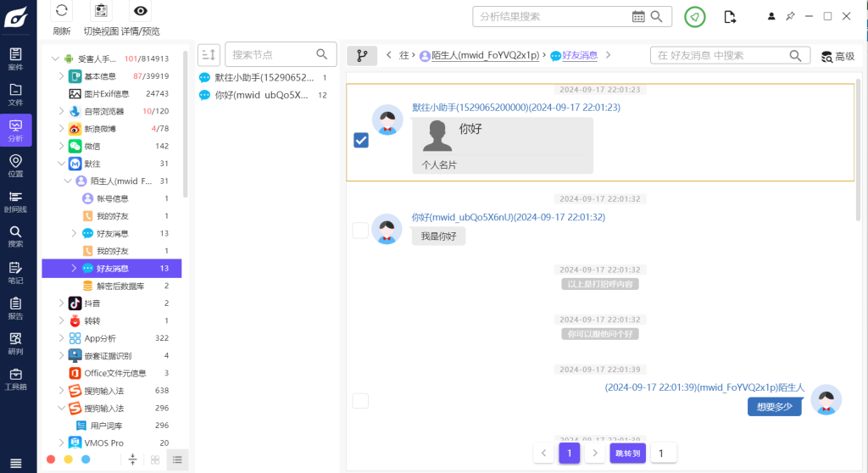Image resolution: width=868 pixels, height=473 pixels.
Task: Select the 用户词库 tree item
Action: [x=112, y=426]
